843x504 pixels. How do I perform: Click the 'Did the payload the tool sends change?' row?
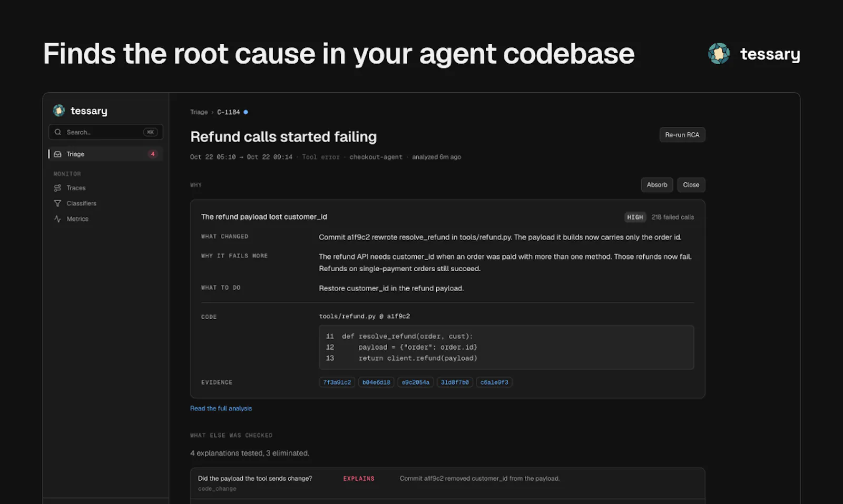pos(447,483)
